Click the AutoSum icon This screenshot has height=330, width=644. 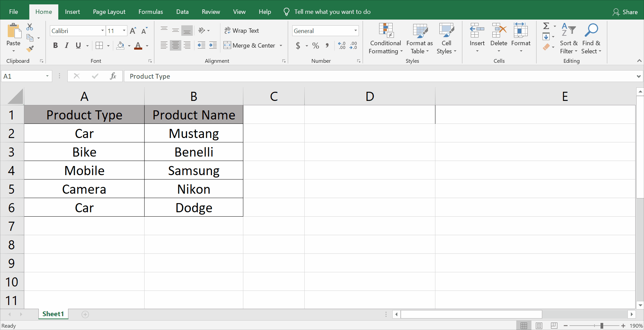pos(546,26)
